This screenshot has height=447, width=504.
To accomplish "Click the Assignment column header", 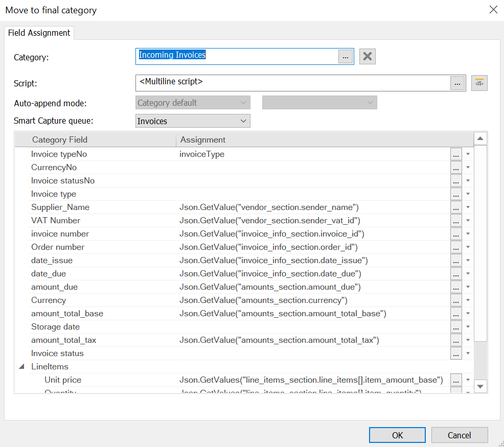I will pos(325,139).
